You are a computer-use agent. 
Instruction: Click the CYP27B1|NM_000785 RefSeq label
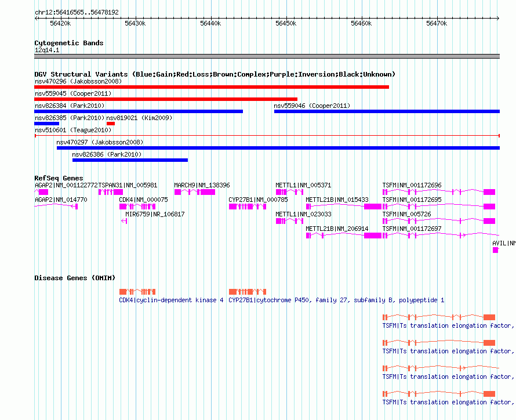259,200
